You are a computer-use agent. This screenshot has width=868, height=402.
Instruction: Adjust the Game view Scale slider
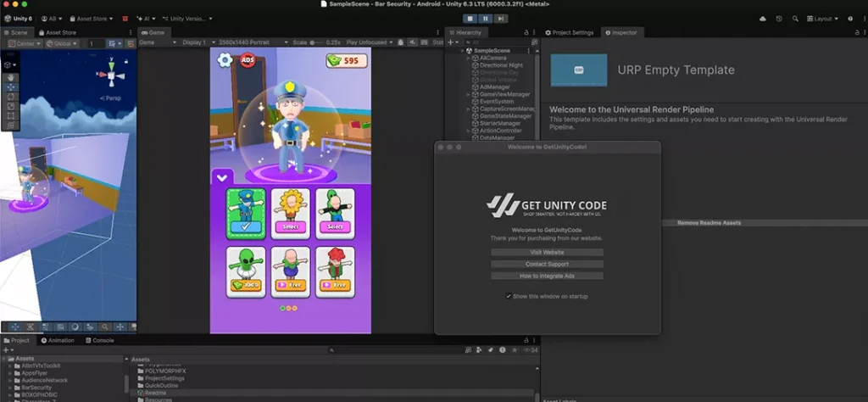click(317, 42)
